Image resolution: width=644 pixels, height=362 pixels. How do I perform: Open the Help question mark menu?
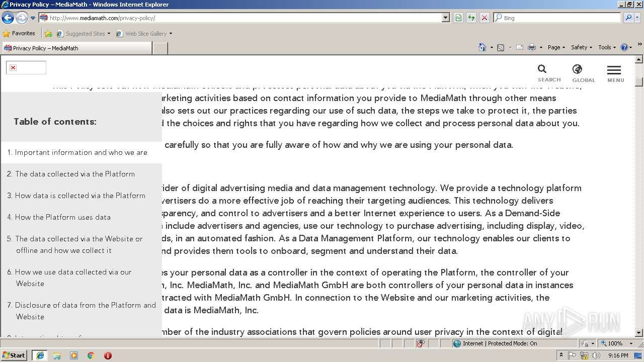pos(626,47)
